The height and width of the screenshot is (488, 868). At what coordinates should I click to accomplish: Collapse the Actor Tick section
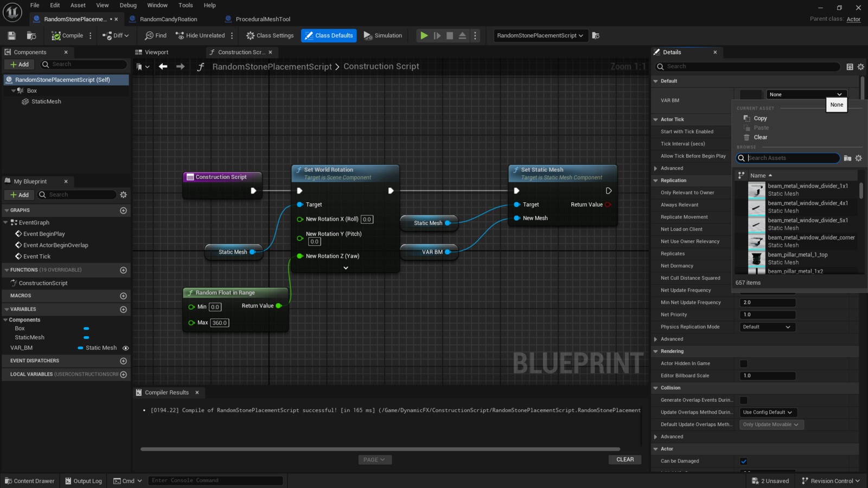655,120
